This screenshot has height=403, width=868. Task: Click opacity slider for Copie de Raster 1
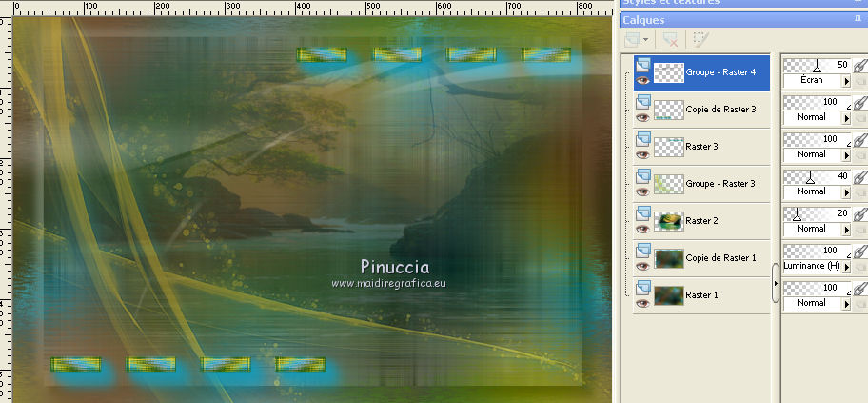click(x=817, y=252)
